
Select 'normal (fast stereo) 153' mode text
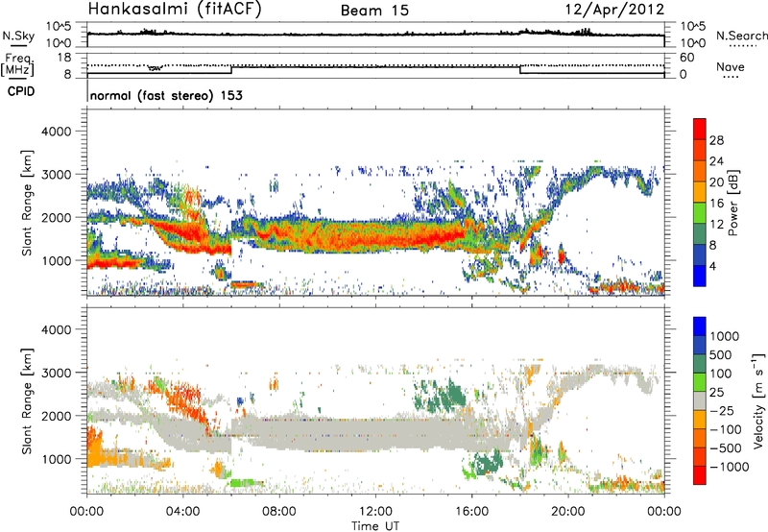(166, 95)
